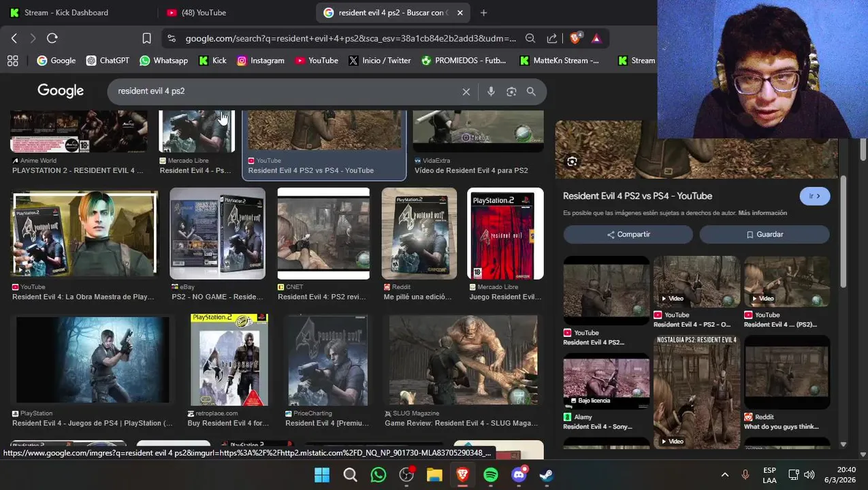Open VidaExtra 'Vídeo de Resident Evil 4'
The height and width of the screenshot is (490, 868).
[x=471, y=170]
